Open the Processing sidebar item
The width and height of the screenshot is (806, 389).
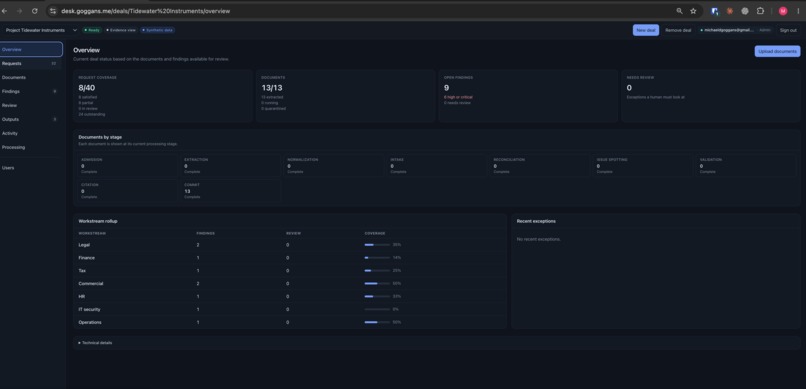tap(31, 147)
